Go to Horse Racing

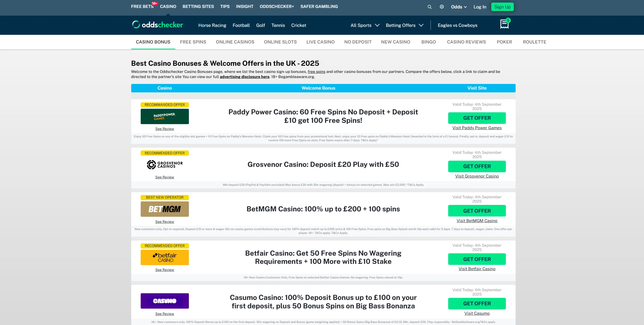coord(212,25)
